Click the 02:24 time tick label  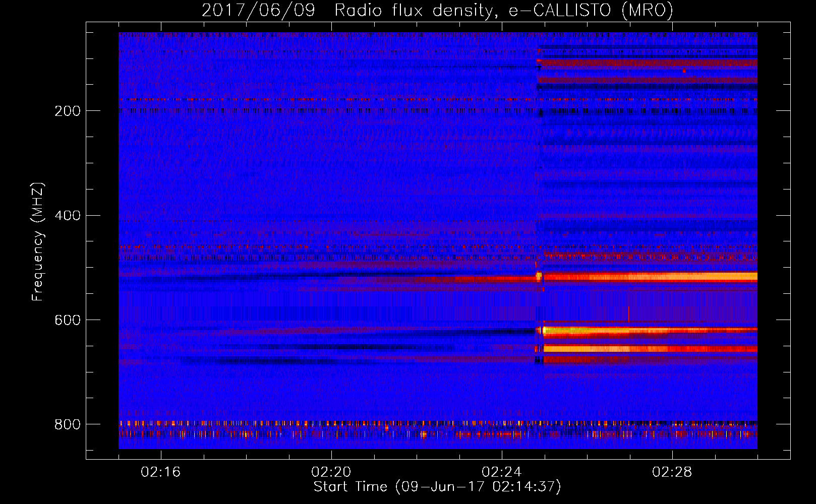pyautogui.click(x=502, y=472)
